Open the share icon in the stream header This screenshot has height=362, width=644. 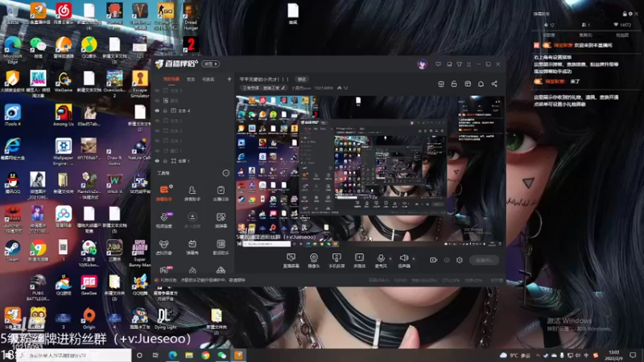494,84
